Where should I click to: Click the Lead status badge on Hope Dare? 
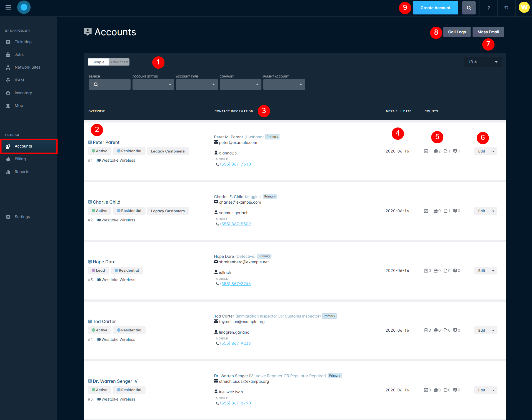click(x=98, y=271)
